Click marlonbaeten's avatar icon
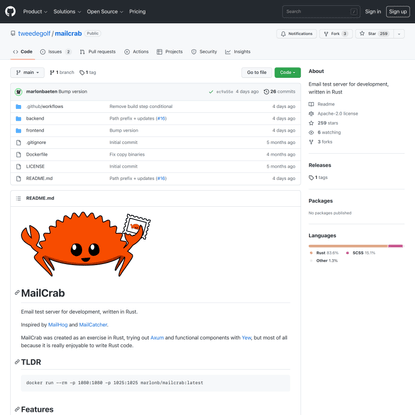415x415 pixels. [x=19, y=92]
